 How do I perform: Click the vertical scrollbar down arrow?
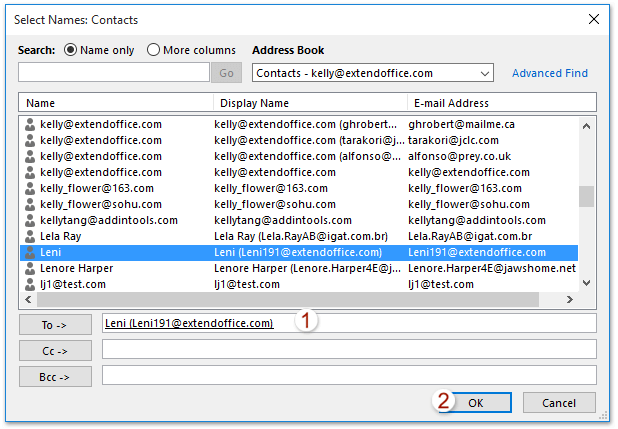coord(587,285)
